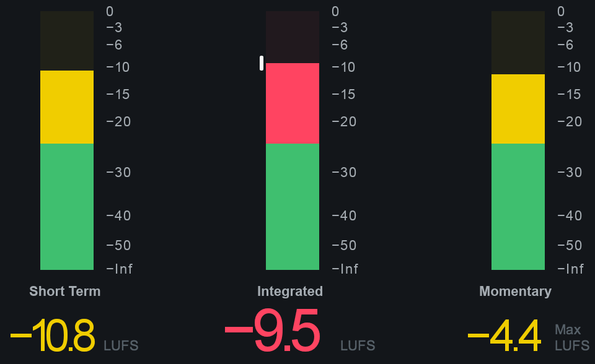Click the LUFS unit beside -10.8

121,346
